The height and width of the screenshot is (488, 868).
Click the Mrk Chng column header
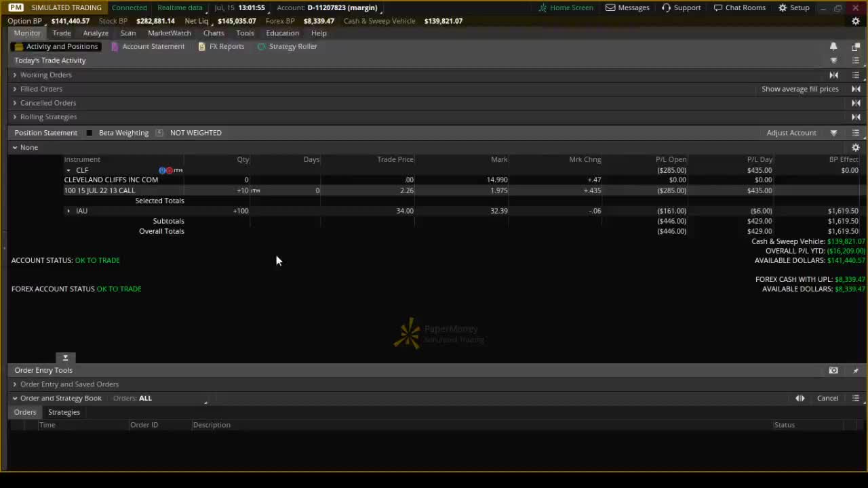[585, 159]
